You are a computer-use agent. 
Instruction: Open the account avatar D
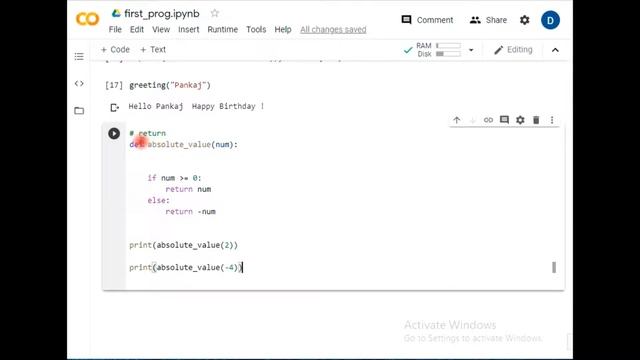tap(550, 20)
